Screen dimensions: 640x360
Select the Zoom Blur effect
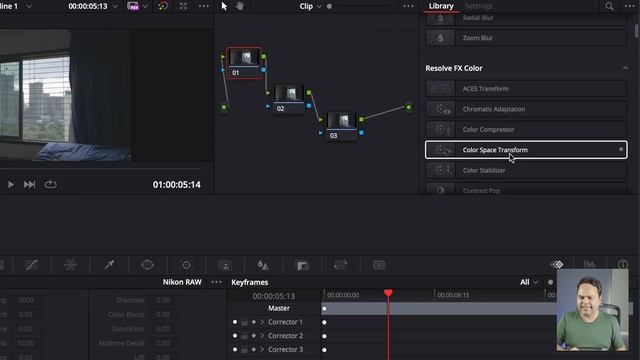[x=526, y=38]
